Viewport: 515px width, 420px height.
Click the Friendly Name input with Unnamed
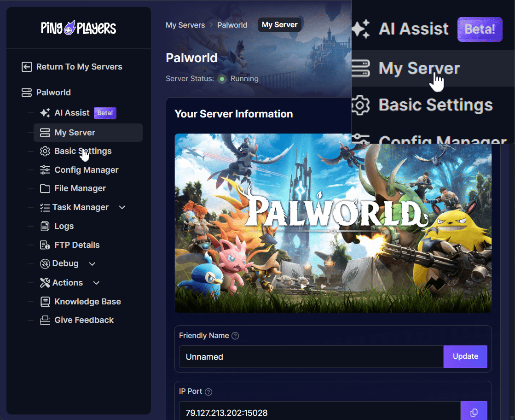(x=312, y=356)
